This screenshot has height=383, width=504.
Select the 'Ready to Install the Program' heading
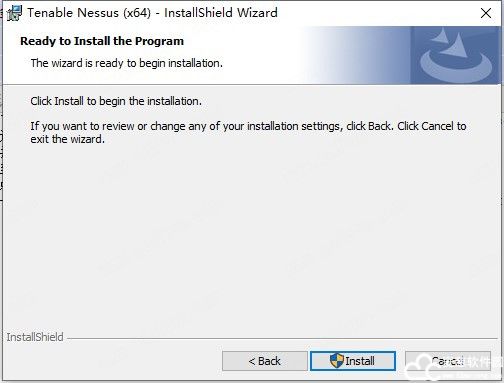pos(102,41)
